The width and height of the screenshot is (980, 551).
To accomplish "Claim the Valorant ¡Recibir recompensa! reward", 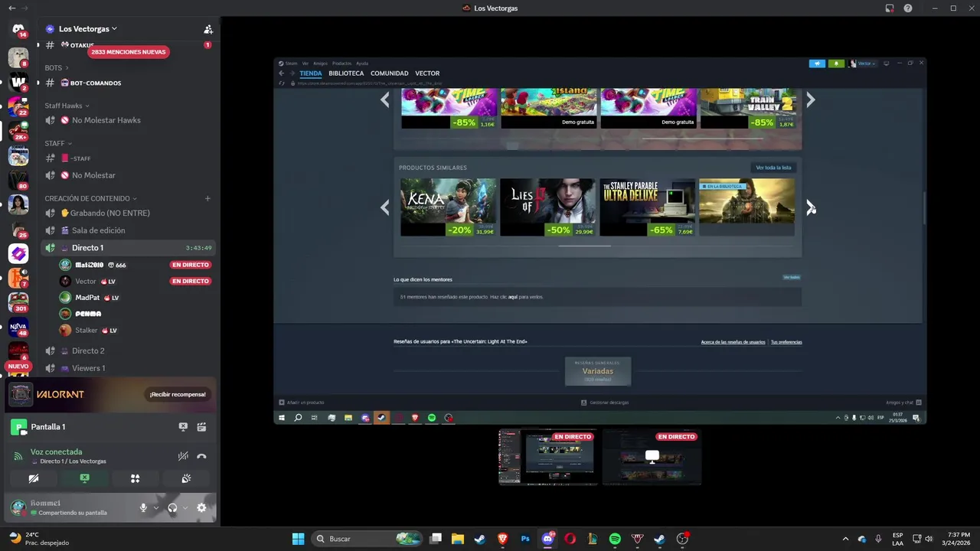I will (x=178, y=394).
